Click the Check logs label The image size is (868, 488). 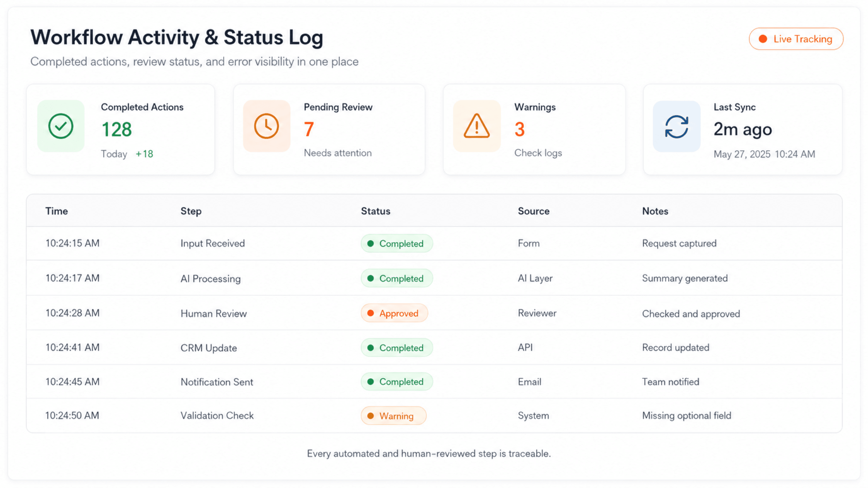click(538, 153)
